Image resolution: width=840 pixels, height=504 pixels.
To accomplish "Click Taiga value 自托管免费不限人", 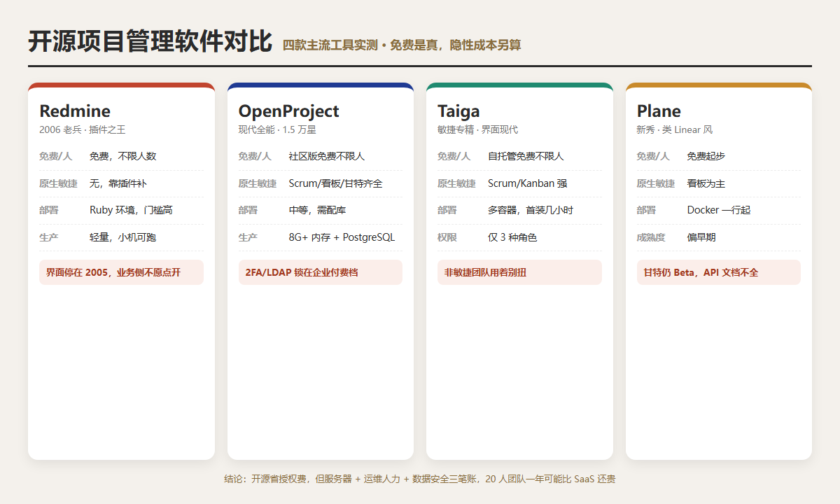I will click(x=526, y=156).
